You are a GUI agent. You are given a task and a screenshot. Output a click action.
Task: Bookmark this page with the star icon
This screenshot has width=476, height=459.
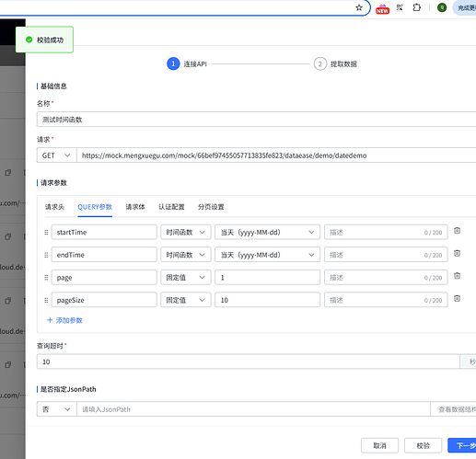[359, 7]
